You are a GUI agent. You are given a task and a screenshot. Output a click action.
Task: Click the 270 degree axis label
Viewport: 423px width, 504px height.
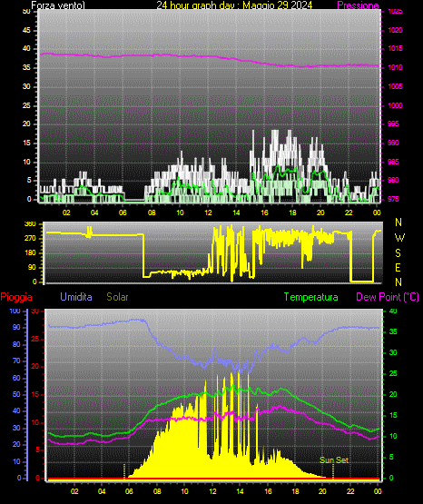[x=31, y=239]
